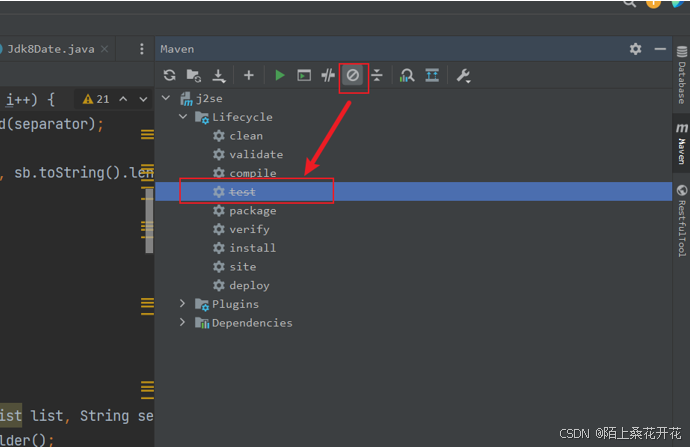Select the Maven side tab

click(682, 143)
